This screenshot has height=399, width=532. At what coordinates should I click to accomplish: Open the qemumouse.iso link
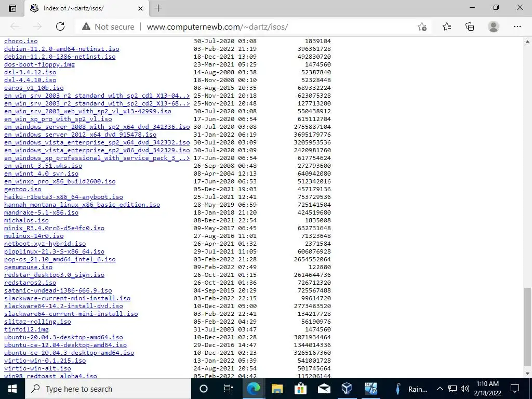(28, 268)
